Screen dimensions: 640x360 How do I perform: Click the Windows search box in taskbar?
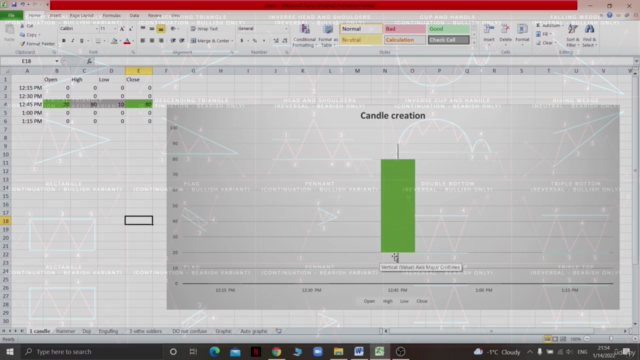click(92, 351)
